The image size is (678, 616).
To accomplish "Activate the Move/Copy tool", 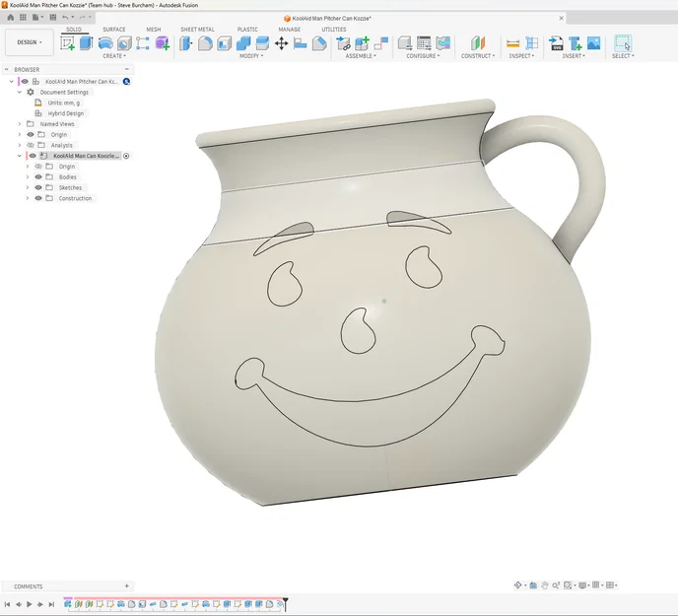I will pos(282,43).
